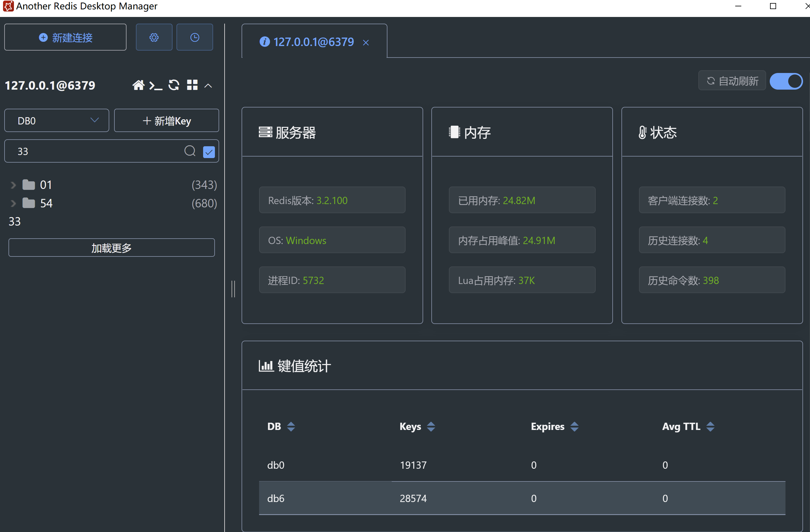
Task: Uncheck the exact-match checkbox beside the search box
Action: 209,152
